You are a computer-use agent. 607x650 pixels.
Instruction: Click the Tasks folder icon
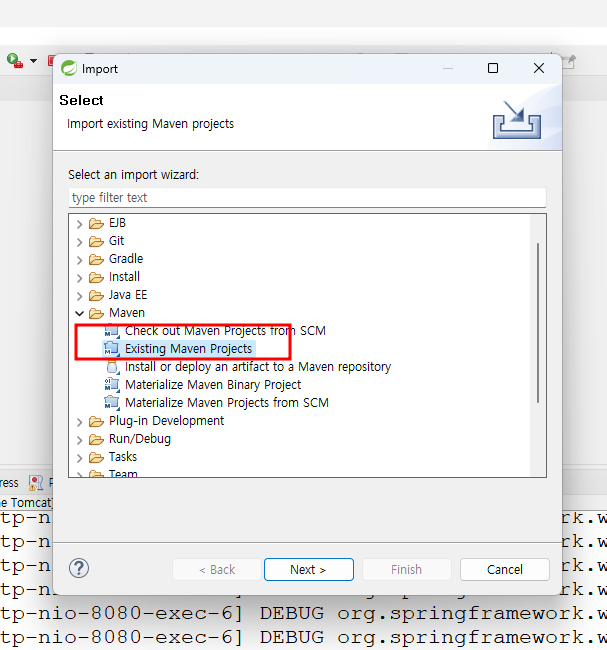click(x=96, y=458)
